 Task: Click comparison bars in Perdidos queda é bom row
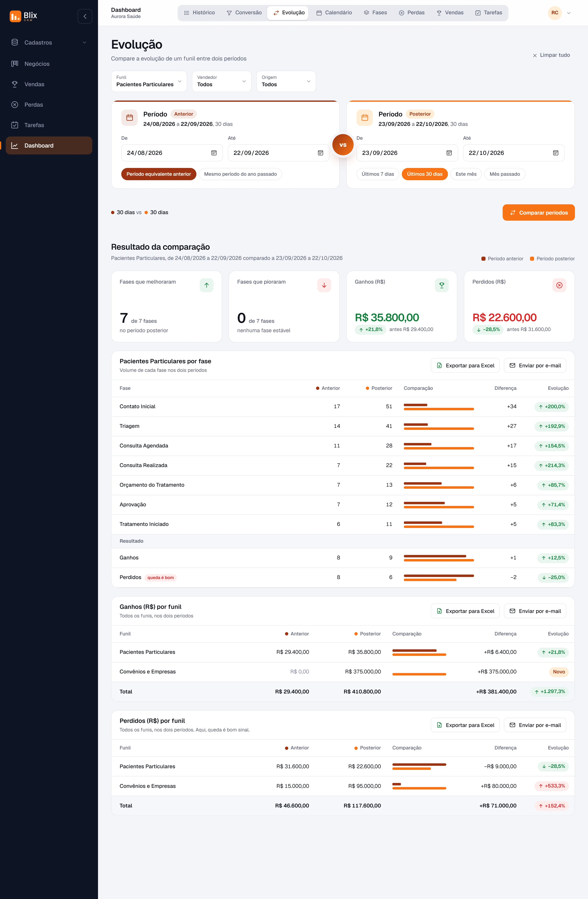coord(439,578)
